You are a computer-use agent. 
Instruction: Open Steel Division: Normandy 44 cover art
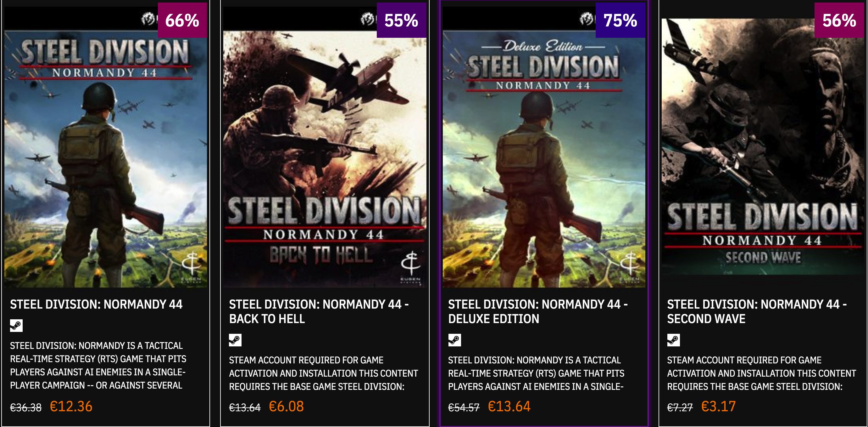[105, 158]
